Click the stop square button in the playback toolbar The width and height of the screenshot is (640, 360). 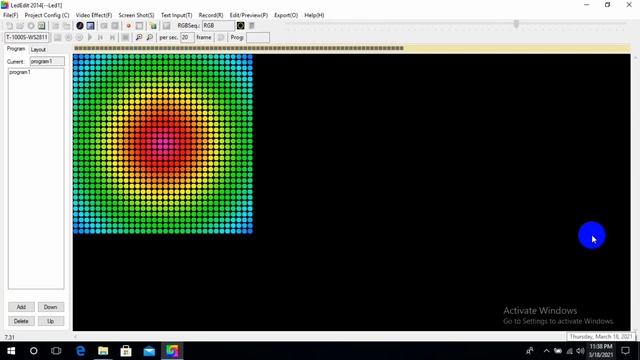(x=125, y=38)
